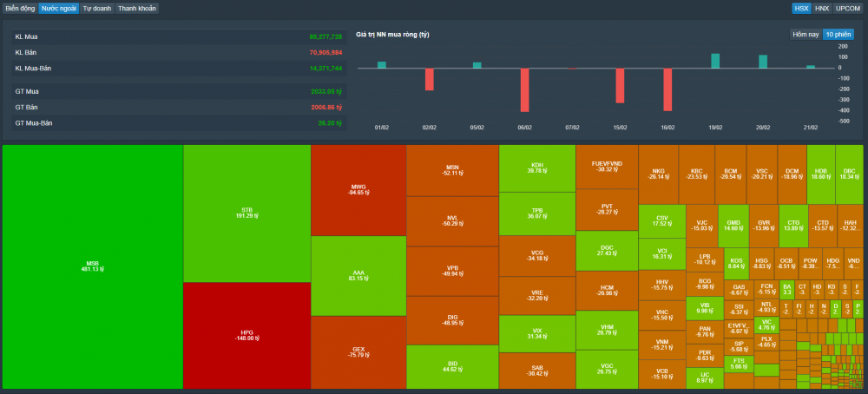This screenshot has width=868, height=394.
Task: Select the 10 phiên chart view
Action: [838, 35]
